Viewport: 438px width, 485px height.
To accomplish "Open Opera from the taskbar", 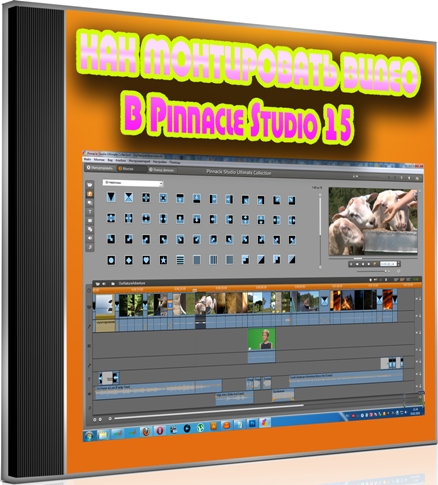I will (160, 430).
